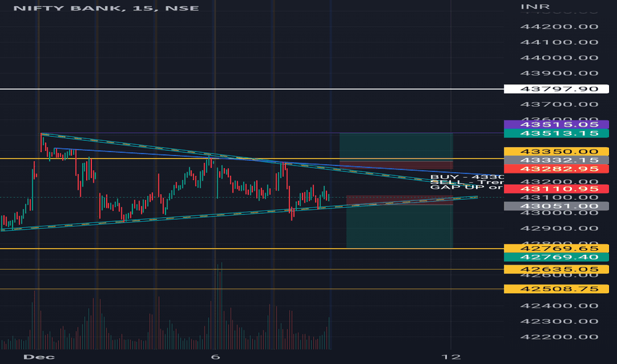
Task: Click the 42400.00 price scale label
Action: tap(559, 306)
